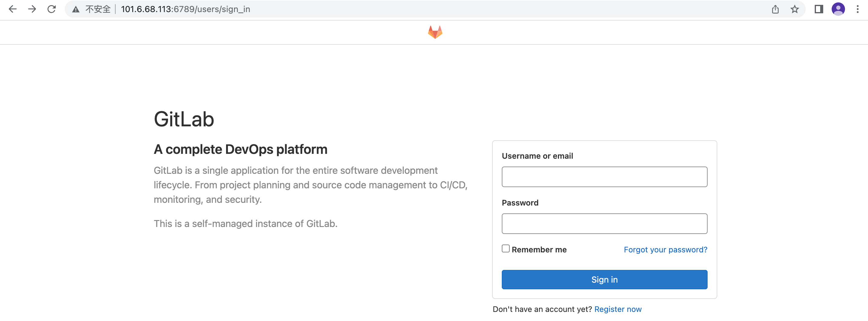Viewport: 868px width, 321px height.
Task: Click the blue Sign in button
Action: [x=604, y=279]
